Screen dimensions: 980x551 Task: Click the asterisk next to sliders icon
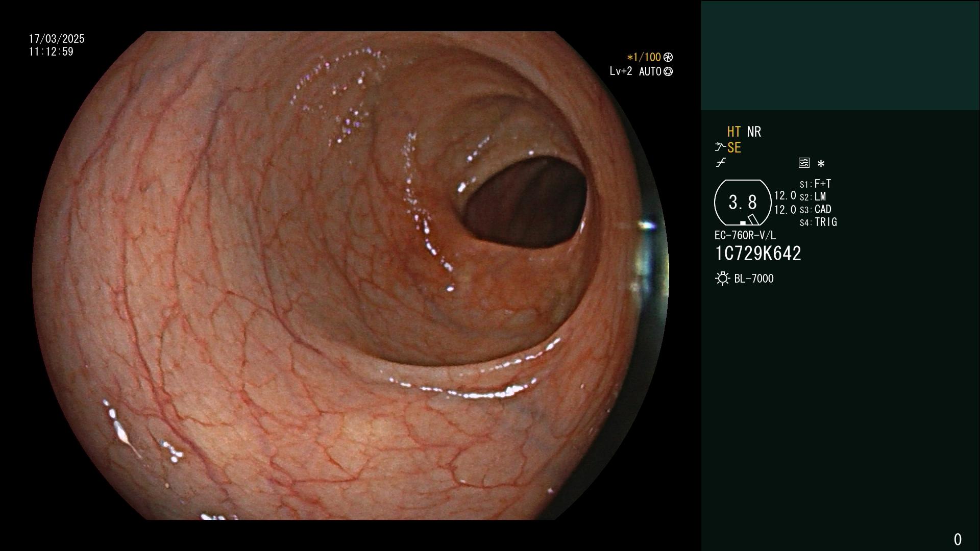point(821,164)
